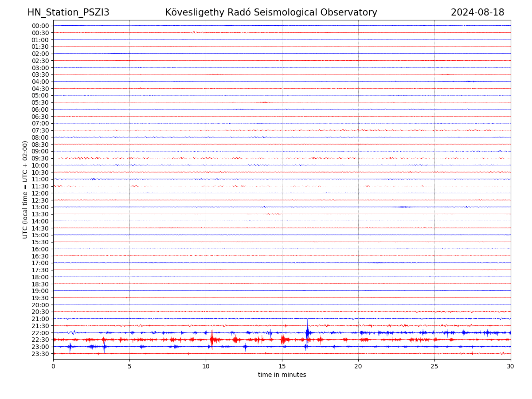
Task: Click the HN_Station_PSZI3 station label
Action: 68,12
